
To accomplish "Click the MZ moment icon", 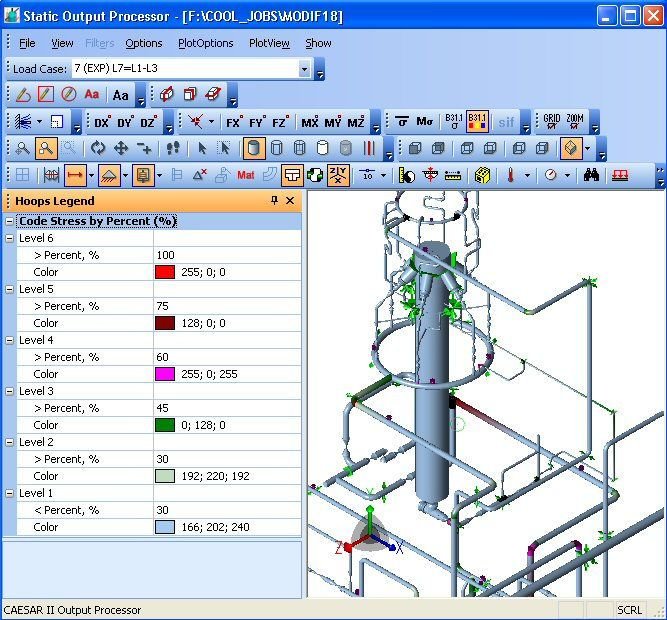I will point(356,122).
